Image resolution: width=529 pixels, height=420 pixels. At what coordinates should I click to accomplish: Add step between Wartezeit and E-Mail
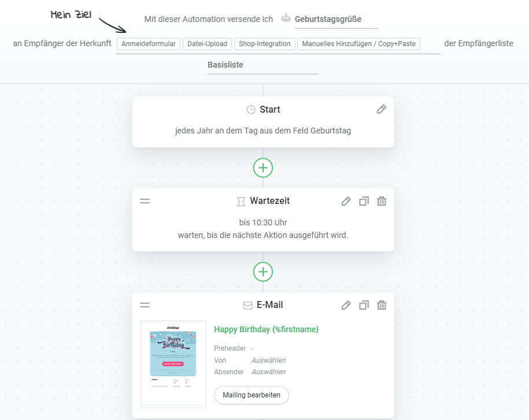[x=263, y=272]
